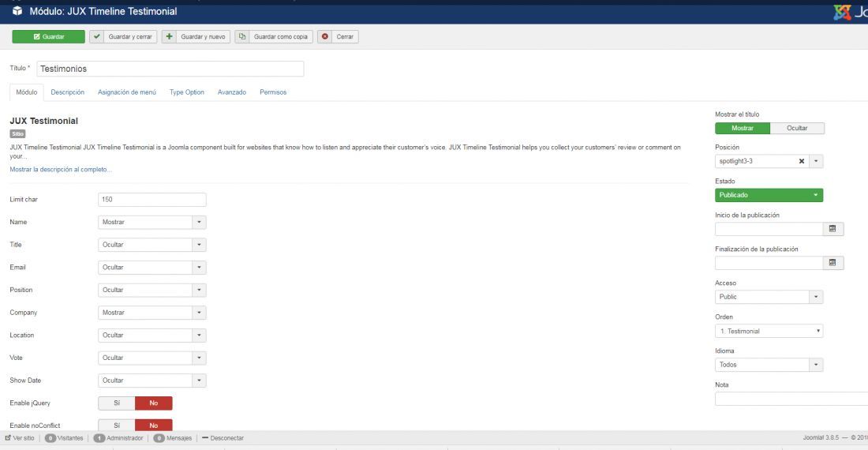Click Administrador counter in status bar
Image resolution: width=868 pixels, height=450 pixels.
118,438
